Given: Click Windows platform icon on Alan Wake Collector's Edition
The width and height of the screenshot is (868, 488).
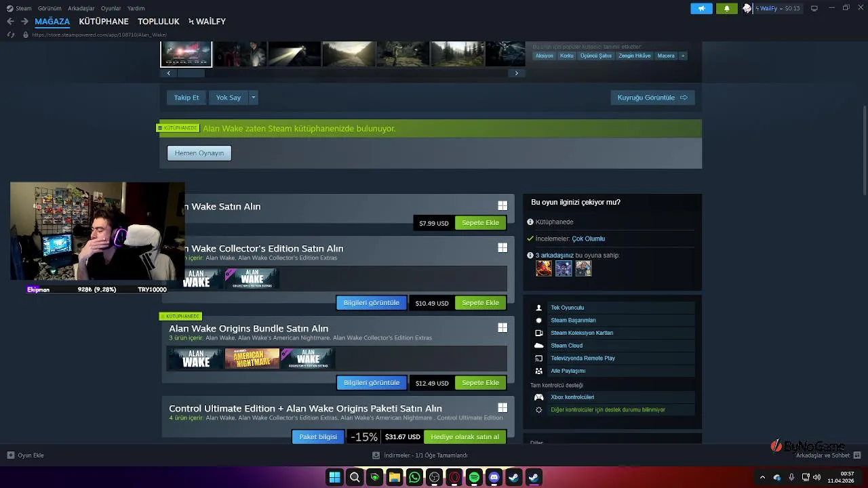Looking at the screenshot, I should [x=502, y=248].
